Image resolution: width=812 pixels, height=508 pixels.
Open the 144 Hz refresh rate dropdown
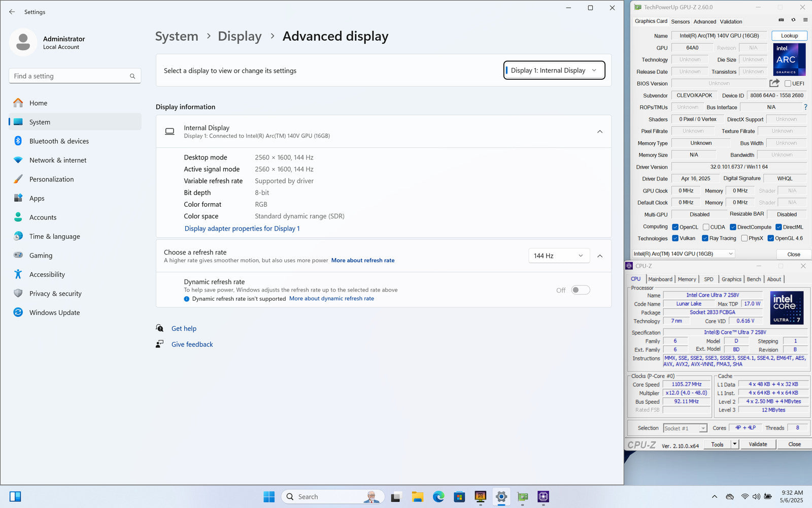coord(559,256)
